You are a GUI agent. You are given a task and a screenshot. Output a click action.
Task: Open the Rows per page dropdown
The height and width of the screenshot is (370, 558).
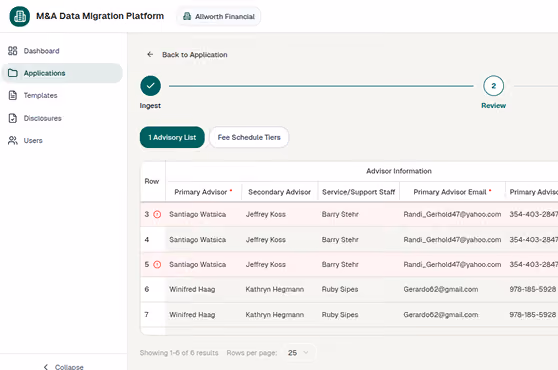[298, 353]
